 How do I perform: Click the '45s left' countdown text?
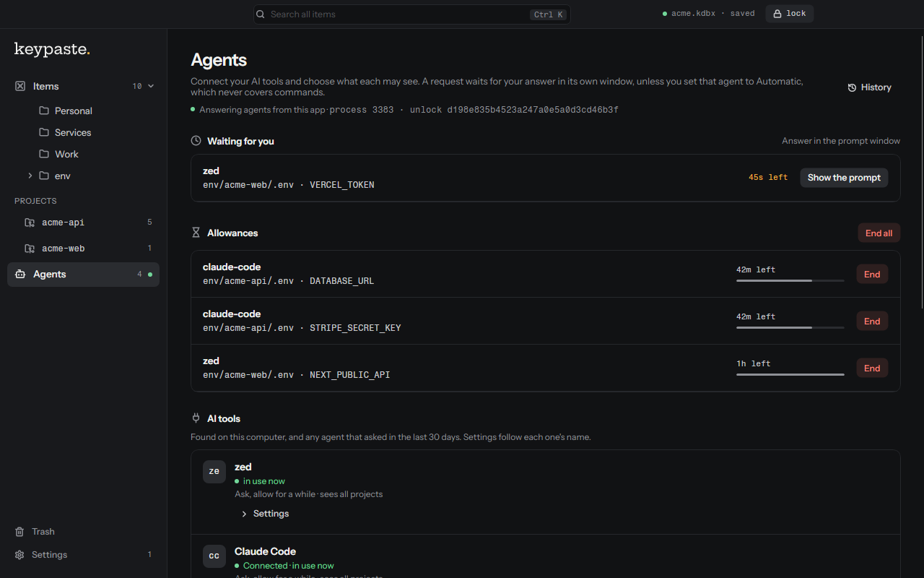(768, 177)
